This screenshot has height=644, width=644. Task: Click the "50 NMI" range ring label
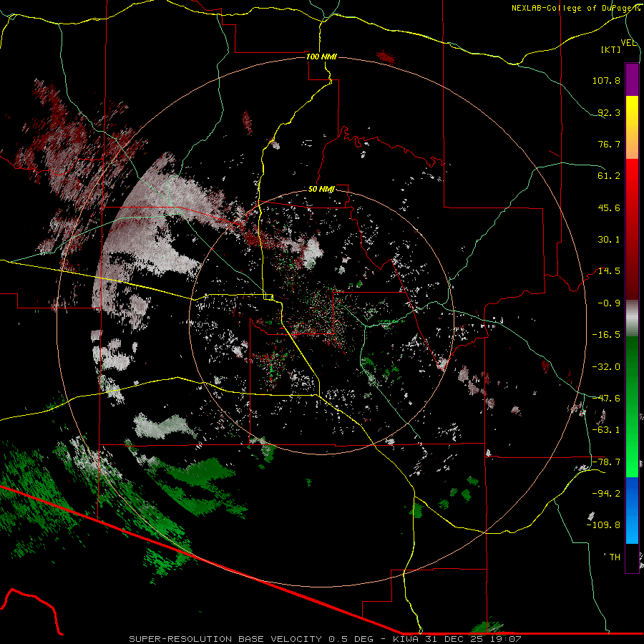321,189
